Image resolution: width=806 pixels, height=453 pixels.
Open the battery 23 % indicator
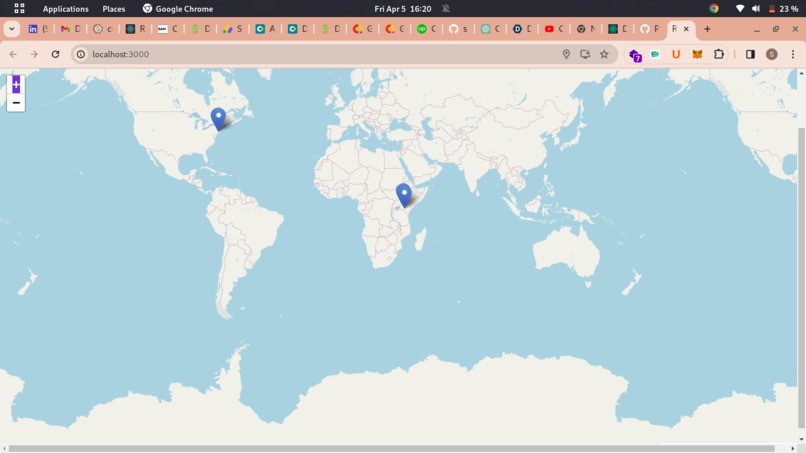(x=783, y=9)
